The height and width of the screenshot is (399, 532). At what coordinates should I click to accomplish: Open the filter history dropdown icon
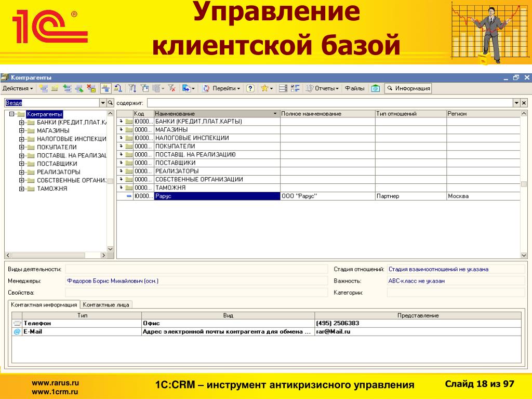tap(158, 88)
